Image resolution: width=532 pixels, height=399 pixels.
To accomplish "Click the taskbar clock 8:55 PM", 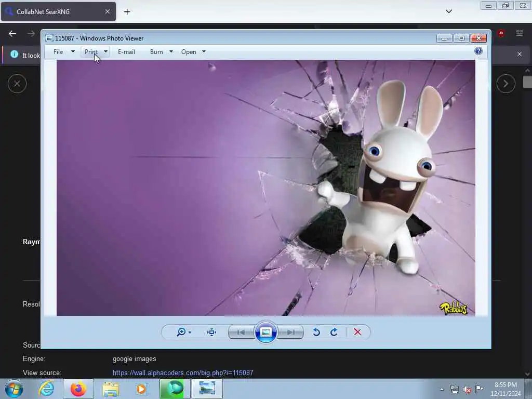I will coord(506,385).
